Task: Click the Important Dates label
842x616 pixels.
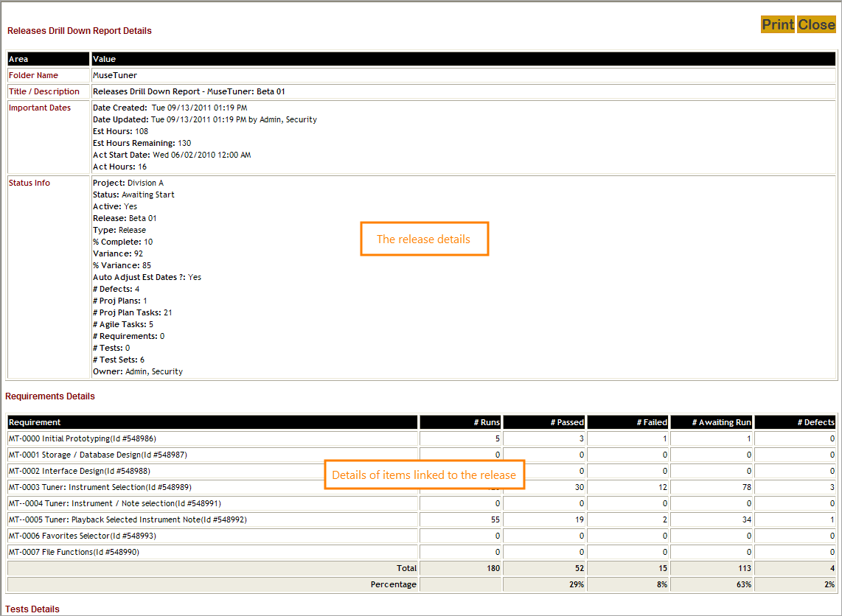Action: [40, 108]
